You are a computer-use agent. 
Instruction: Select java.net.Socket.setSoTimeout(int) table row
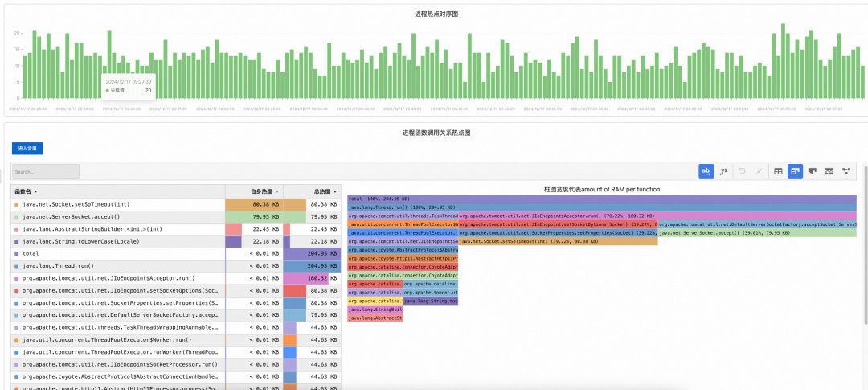click(121, 204)
